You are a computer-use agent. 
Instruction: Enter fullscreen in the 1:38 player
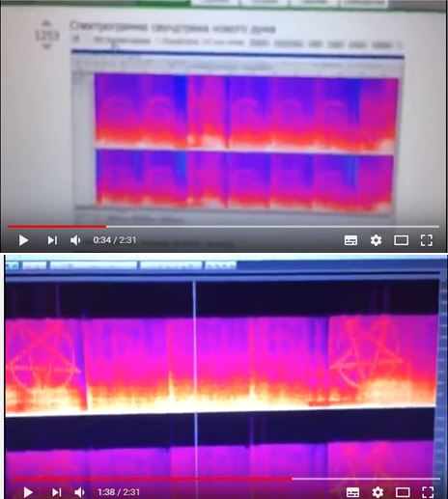[428, 492]
